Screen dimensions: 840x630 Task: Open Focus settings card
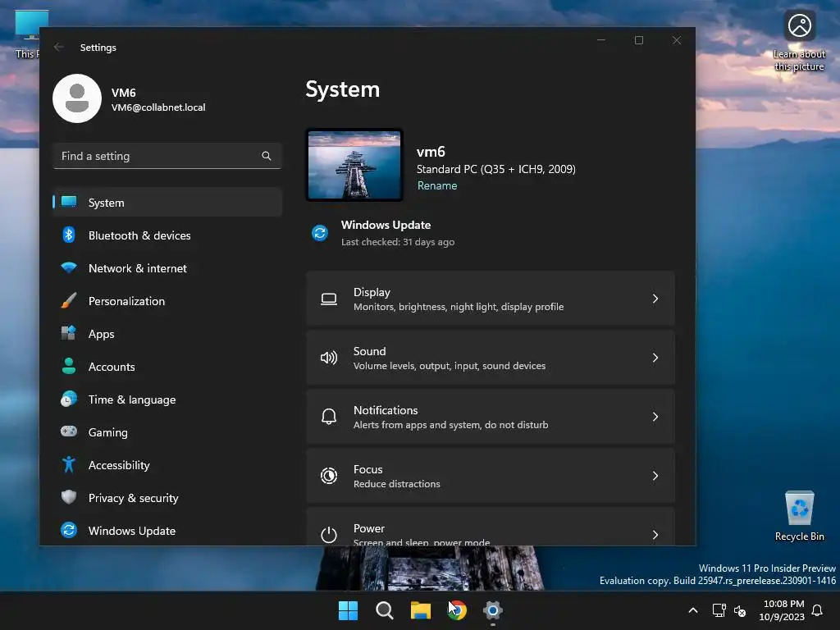point(491,476)
